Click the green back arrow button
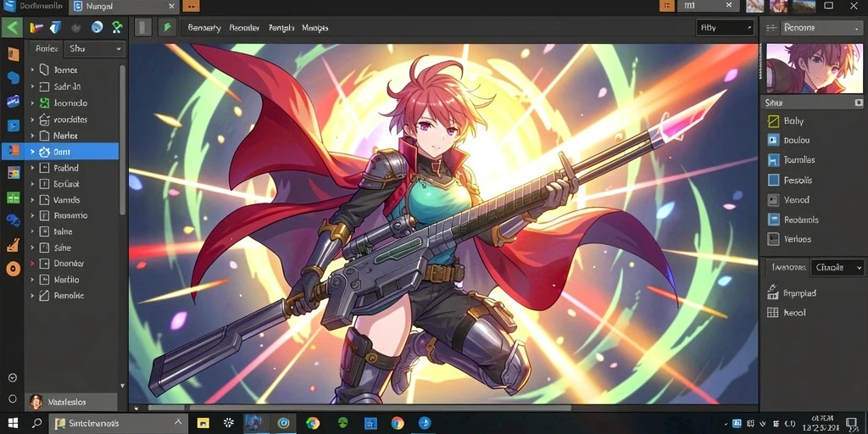Image resolution: width=868 pixels, height=434 pixels. [12, 27]
